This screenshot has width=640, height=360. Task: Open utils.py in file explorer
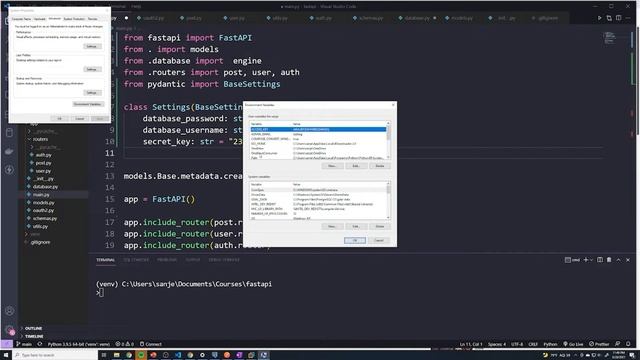pyautogui.click(x=40, y=226)
